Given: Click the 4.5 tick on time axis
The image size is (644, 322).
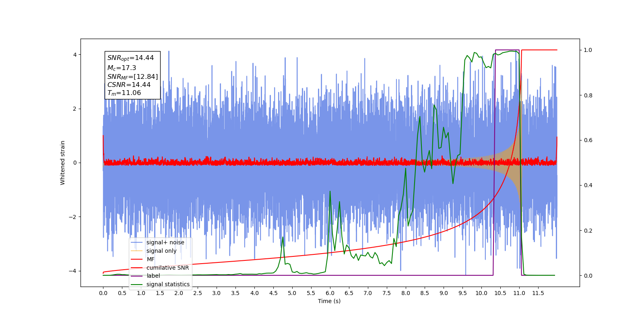Looking at the screenshot, I should click(x=273, y=293).
